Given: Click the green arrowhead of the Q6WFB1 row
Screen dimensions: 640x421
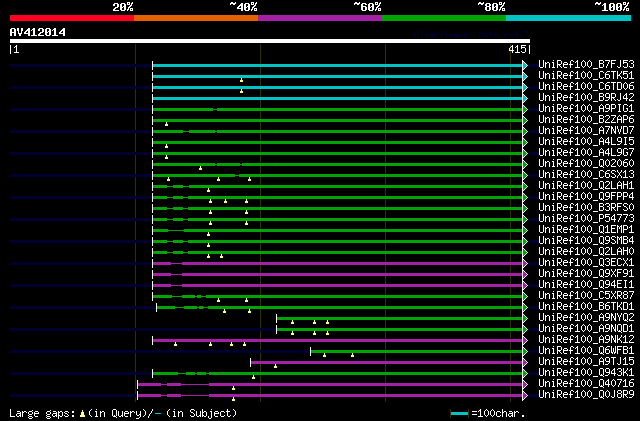Looking at the screenshot, I should coord(525,352).
